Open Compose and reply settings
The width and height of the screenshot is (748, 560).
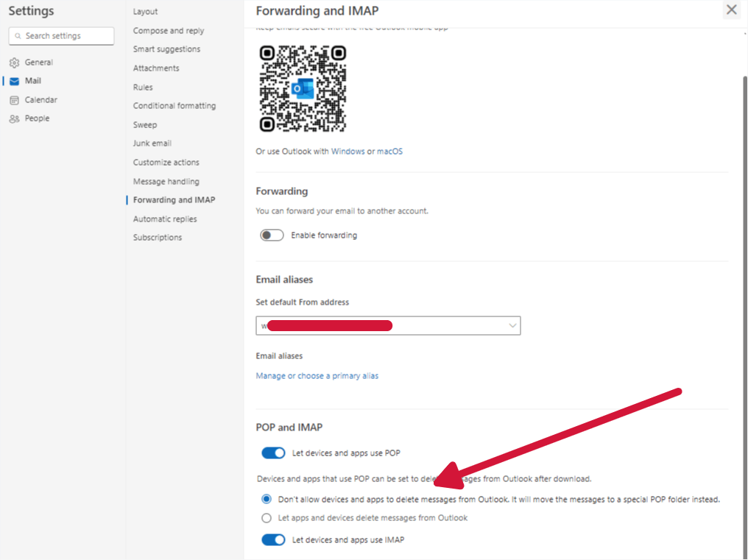pyautogui.click(x=169, y=30)
